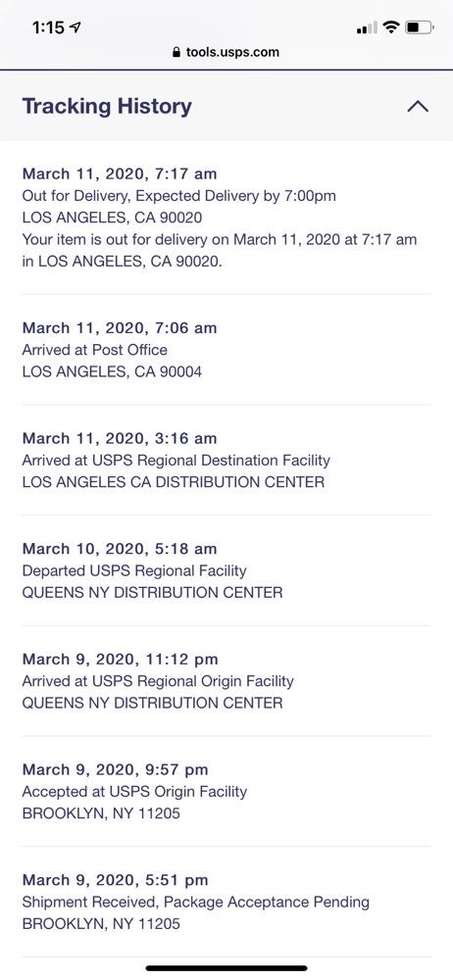Collapse the Tracking History chevron
The width and height of the screenshot is (453, 980).
coord(418,107)
